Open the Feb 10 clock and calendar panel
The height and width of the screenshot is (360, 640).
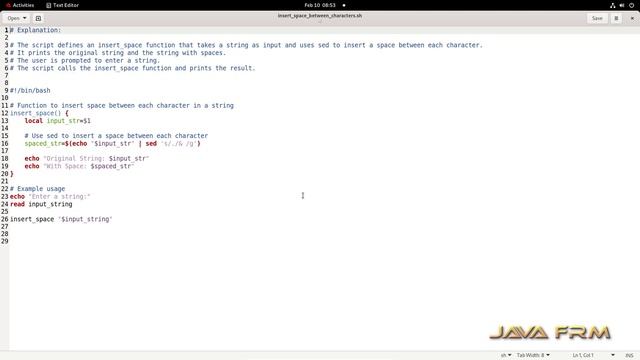[320, 5]
